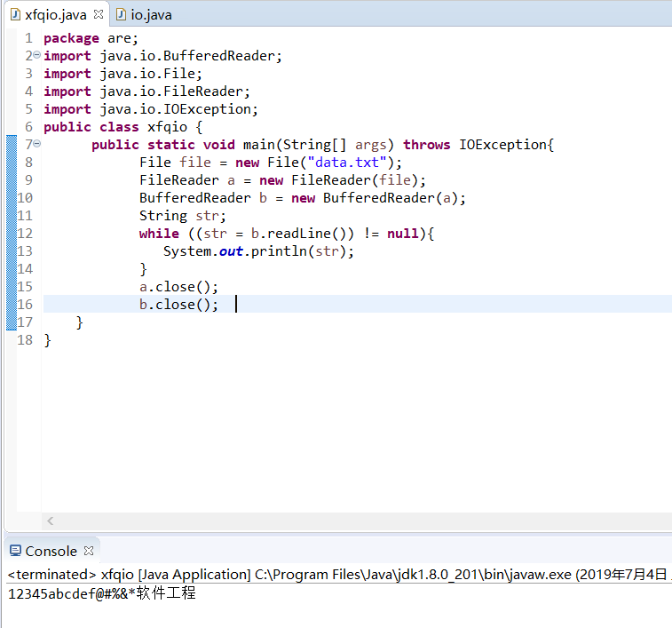Click the console output text '12345abcdef@#%&*软件工程'
The width and height of the screenshot is (672, 628).
(101, 593)
